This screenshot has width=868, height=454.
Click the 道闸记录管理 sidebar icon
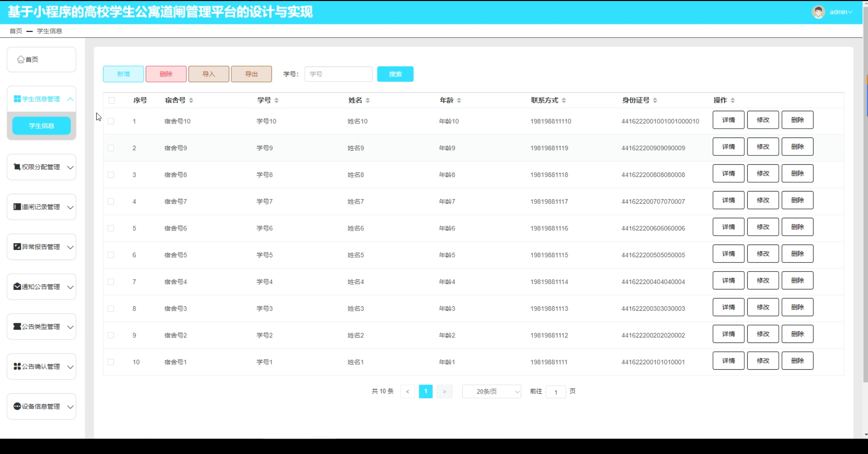tap(17, 207)
